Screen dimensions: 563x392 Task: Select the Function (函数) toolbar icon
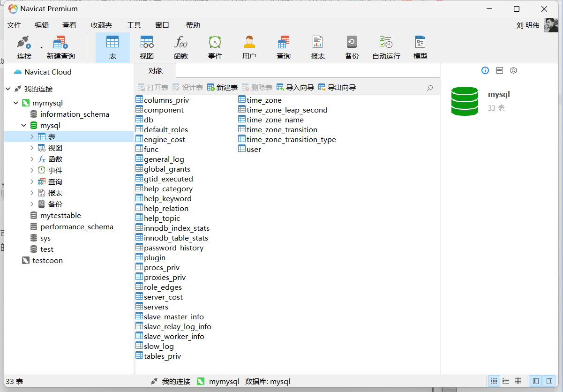[181, 48]
